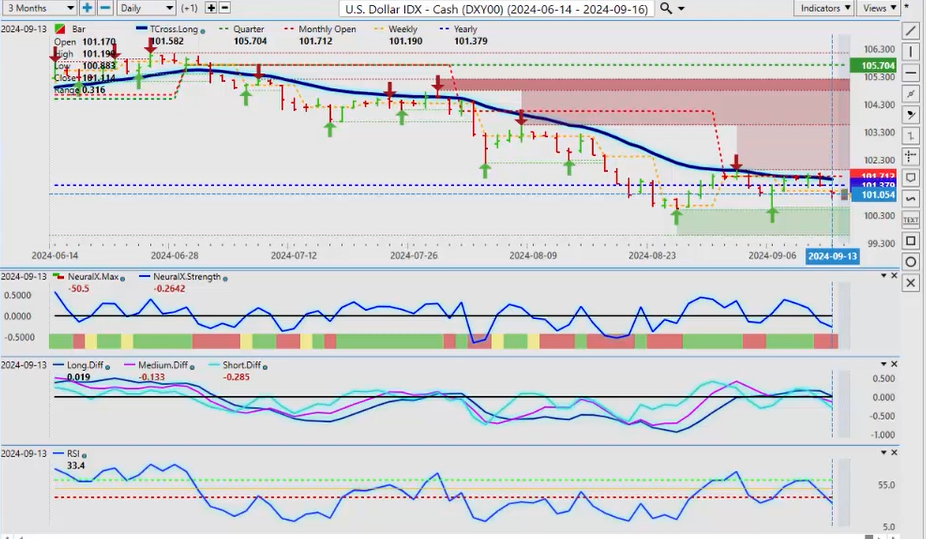Click the RSI legend label
Screen dimensions: 926x539
pos(73,454)
